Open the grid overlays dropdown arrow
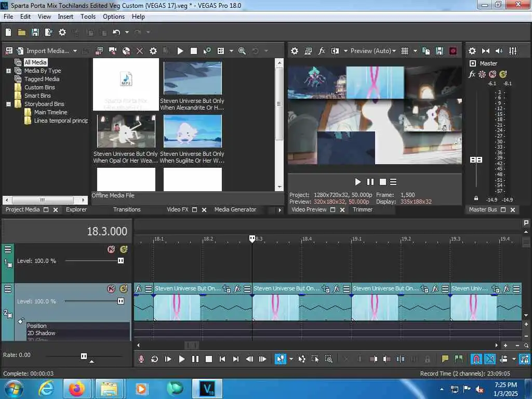Viewport: 532px width, 399px height. tap(415, 51)
